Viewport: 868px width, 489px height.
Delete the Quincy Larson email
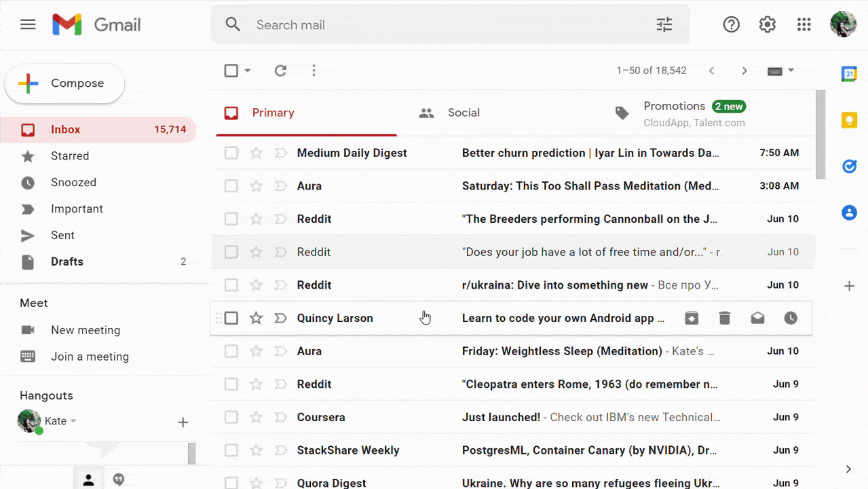[725, 318]
